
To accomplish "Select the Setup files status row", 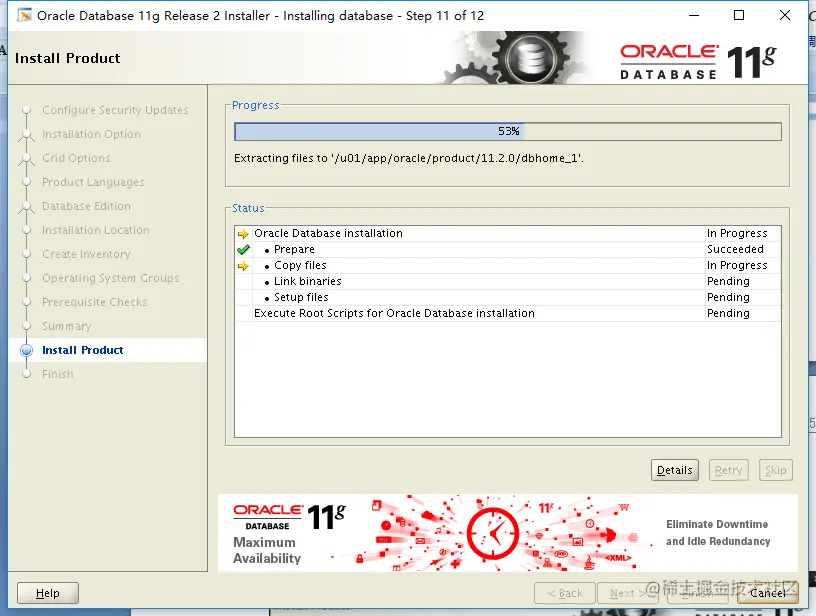I will 508,298.
